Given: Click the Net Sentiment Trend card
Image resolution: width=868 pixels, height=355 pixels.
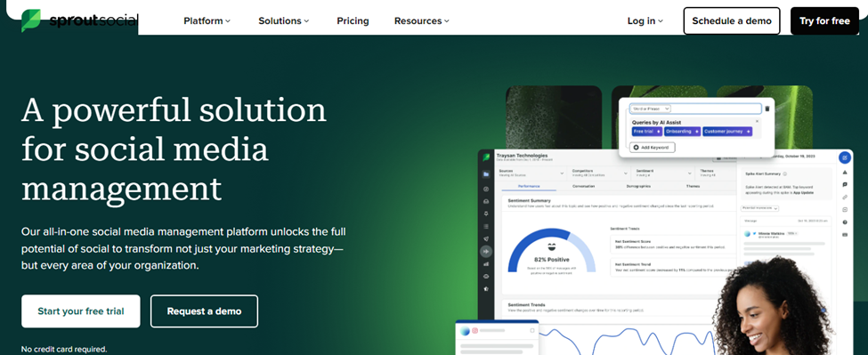Looking at the screenshot, I should [673, 268].
